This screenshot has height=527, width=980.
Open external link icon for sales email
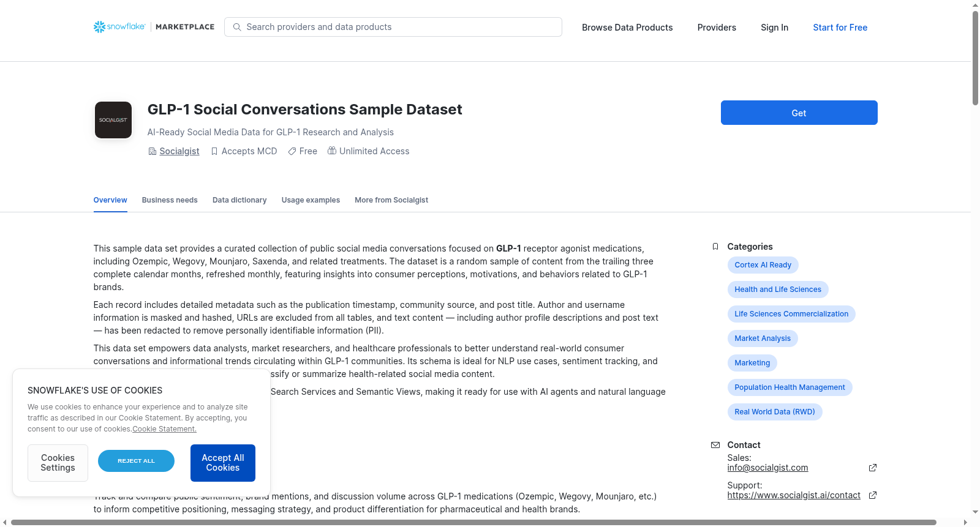pos(873,468)
